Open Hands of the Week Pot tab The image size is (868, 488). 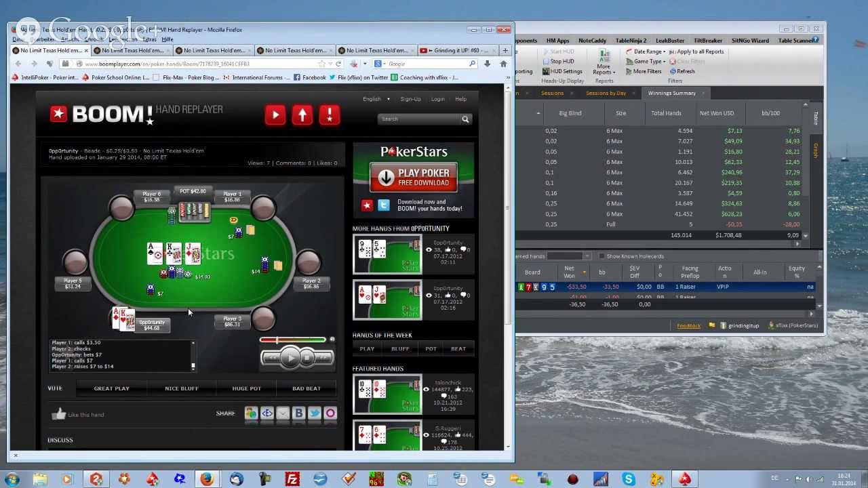tap(431, 348)
